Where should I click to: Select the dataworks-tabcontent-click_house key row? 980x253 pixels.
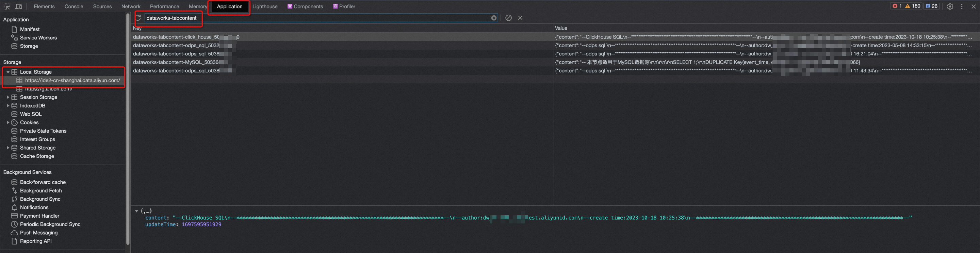pyautogui.click(x=342, y=37)
